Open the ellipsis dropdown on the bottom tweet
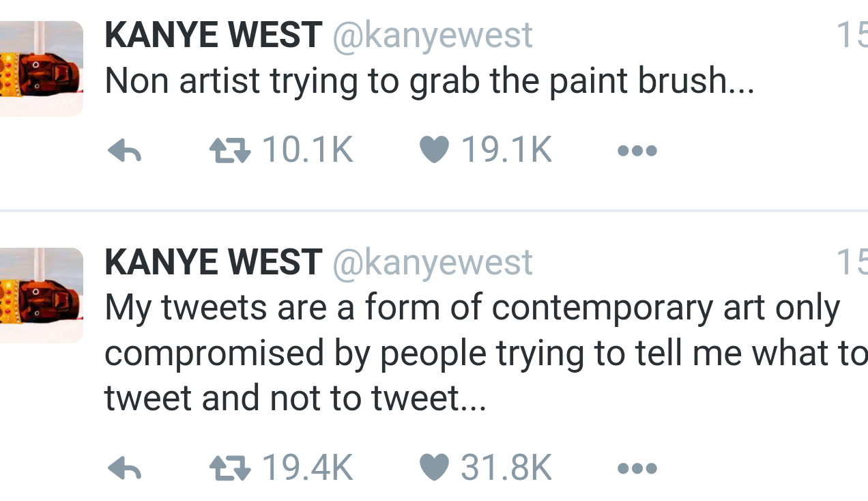 coord(636,468)
